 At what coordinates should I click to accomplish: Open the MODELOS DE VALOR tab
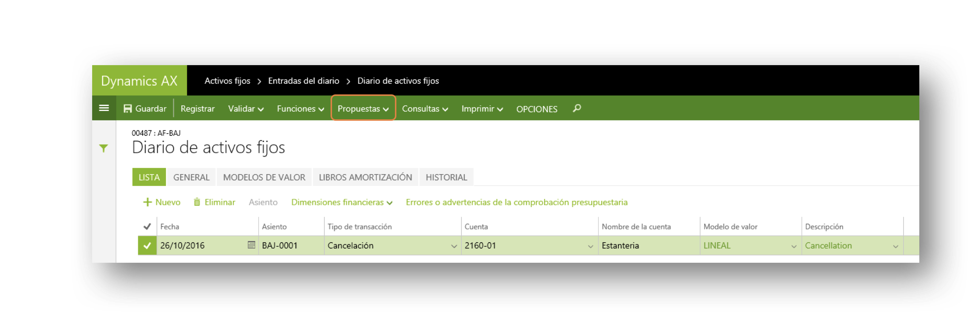264,177
